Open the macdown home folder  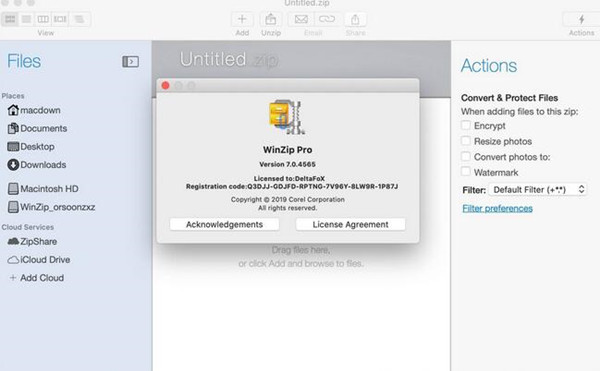coord(34,110)
